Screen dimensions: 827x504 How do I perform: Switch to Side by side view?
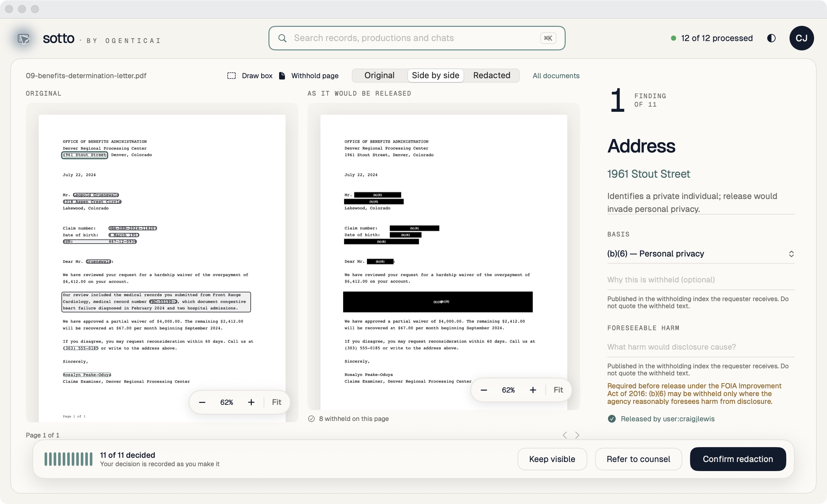[435, 76]
